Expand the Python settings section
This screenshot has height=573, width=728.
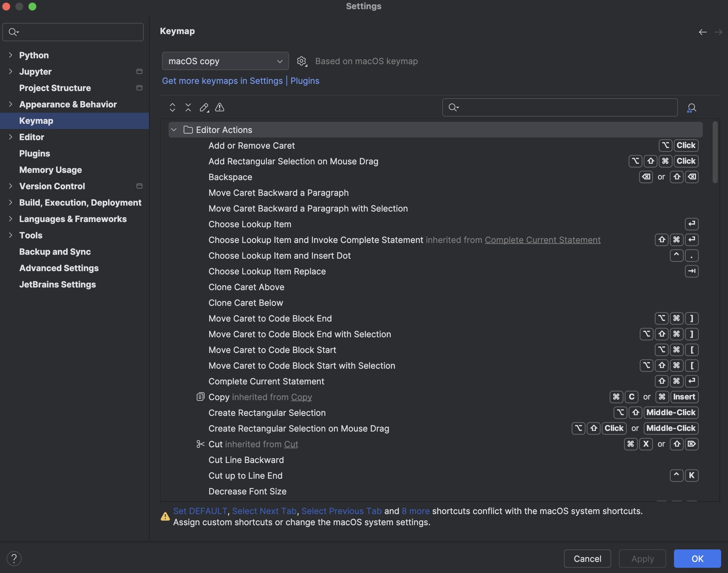pyautogui.click(x=10, y=55)
